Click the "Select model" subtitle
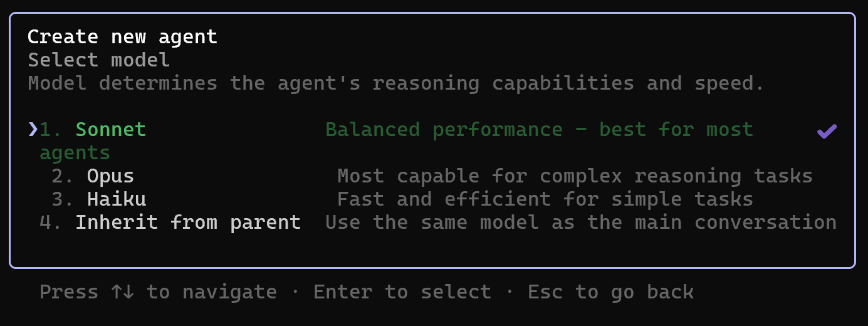This screenshot has width=868, height=326. [98, 60]
